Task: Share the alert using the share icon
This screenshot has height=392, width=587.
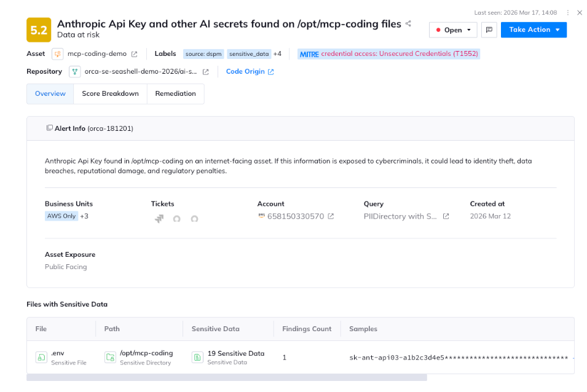Action: (408, 23)
